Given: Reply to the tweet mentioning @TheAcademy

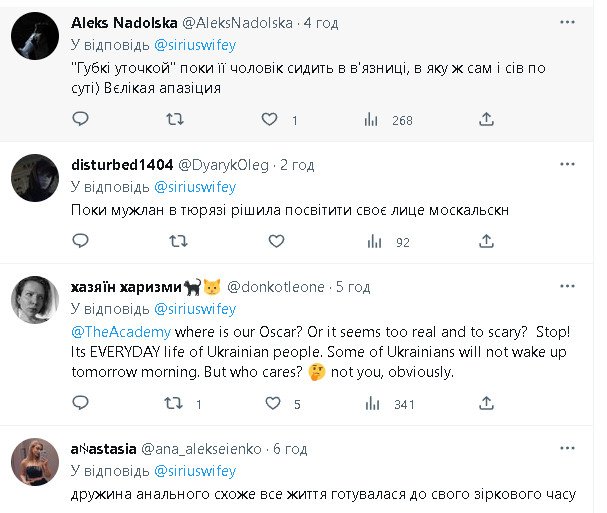Looking at the screenshot, I should click(x=81, y=404).
